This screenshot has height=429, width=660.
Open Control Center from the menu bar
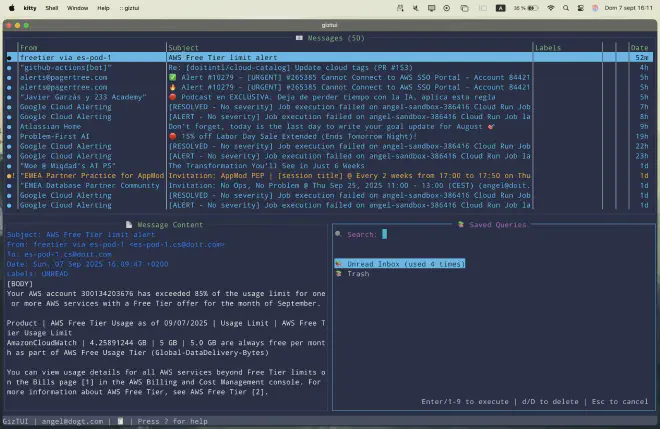580,8
